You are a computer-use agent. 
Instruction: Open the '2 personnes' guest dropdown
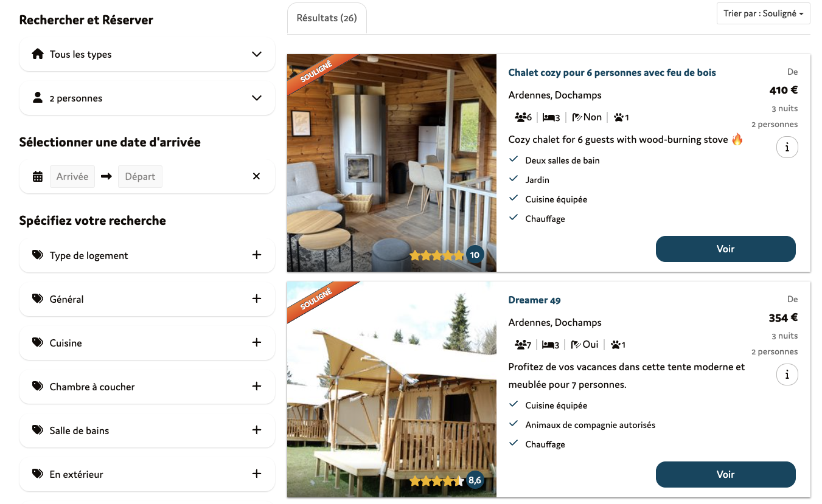147,98
